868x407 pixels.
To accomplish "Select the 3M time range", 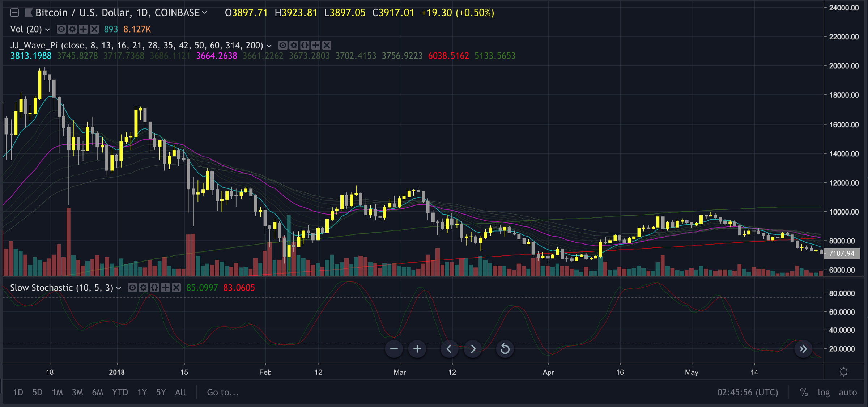I will (x=77, y=393).
